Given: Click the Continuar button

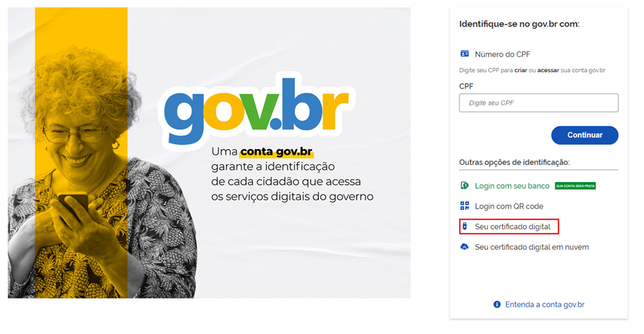Looking at the screenshot, I should point(585,135).
